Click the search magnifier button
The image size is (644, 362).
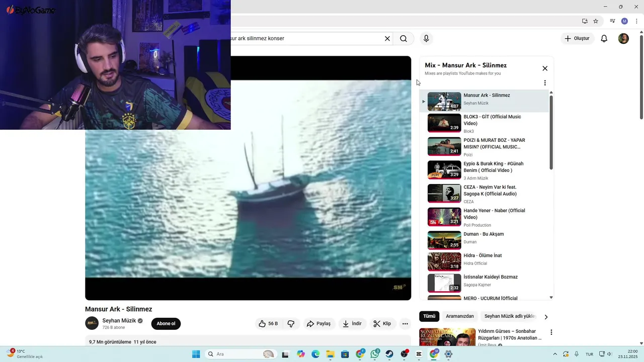tap(404, 39)
